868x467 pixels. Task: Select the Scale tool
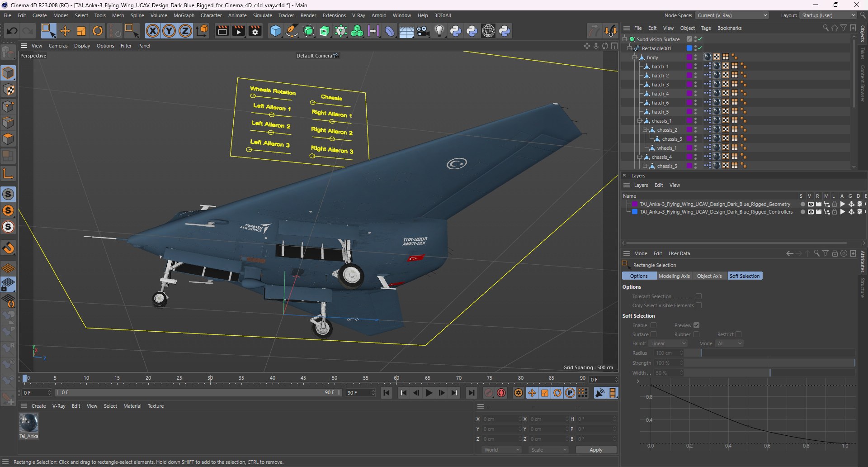click(x=81, y=31)
